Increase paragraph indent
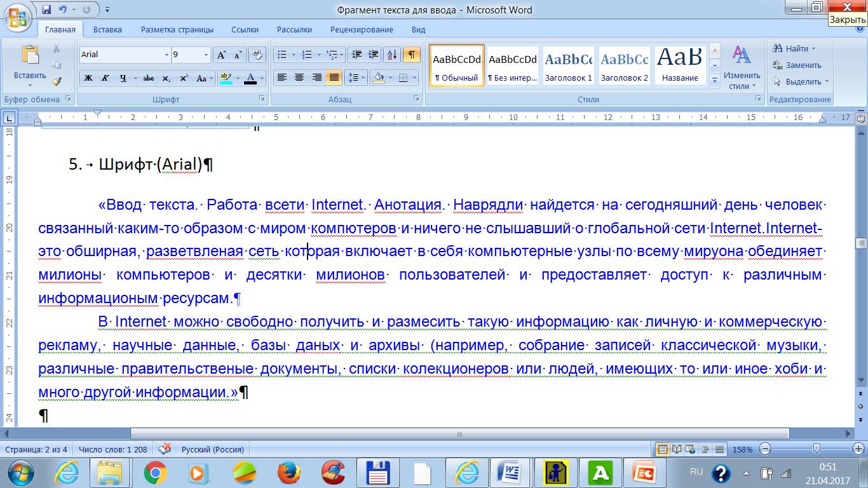 (374, 55)
